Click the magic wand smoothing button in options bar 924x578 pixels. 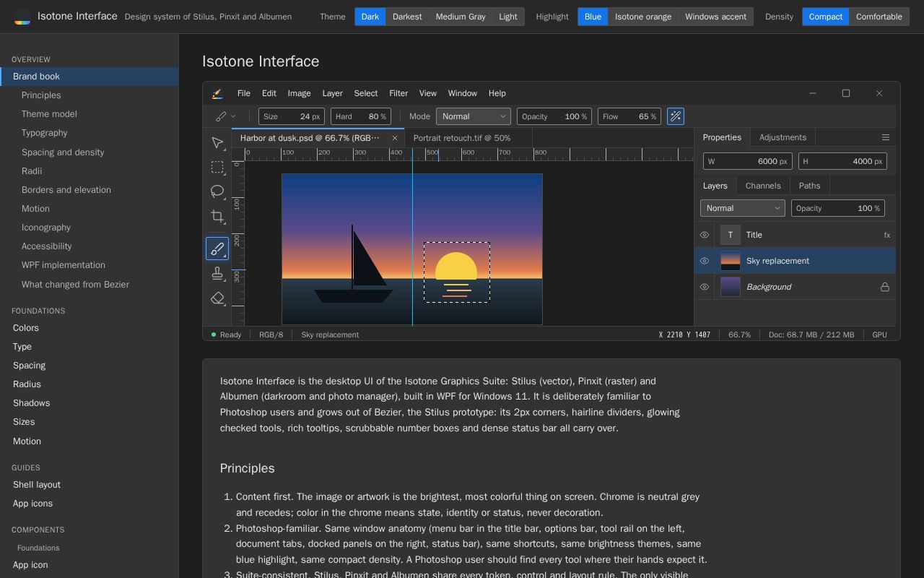(x=676, y=116)
